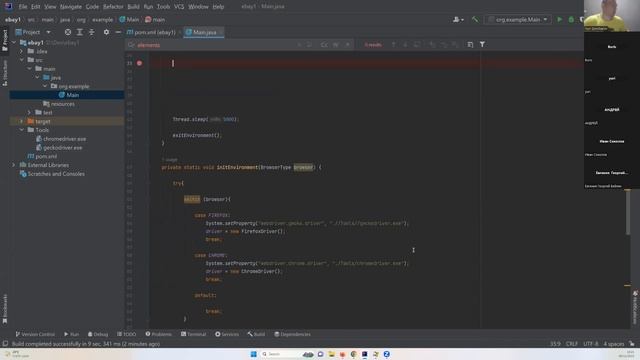The height and width of the screenshot is (360, 640).
Task: Click the search magnifier icon in the find bar
Action: tap(131, 45)
